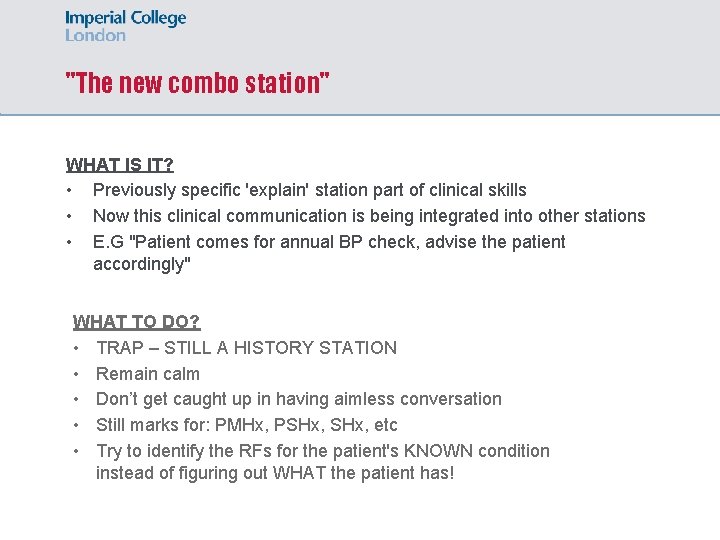Click the WHAT TO DO? heading
The image size is (720, 540).
136,321
